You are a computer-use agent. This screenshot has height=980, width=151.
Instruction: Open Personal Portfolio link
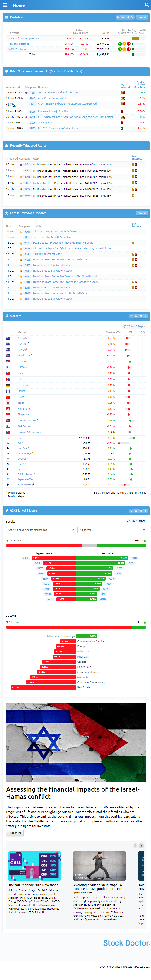point(19,44)
